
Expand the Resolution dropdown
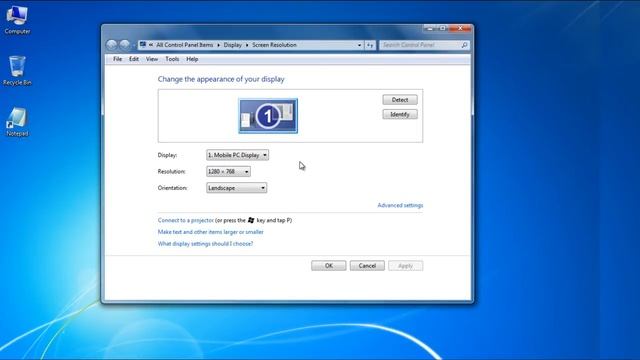click(228, 171)
